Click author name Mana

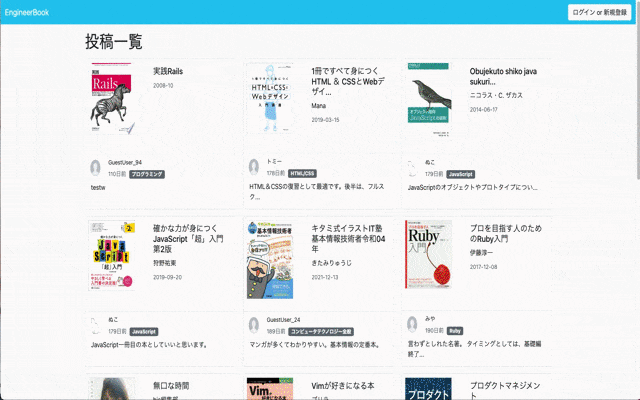point(318,106)
